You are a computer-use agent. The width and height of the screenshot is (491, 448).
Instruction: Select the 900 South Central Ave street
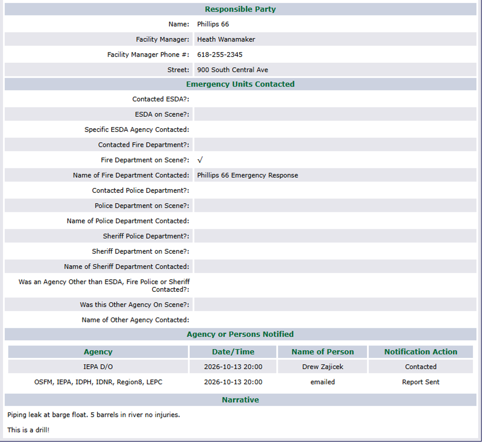(233, 70)
